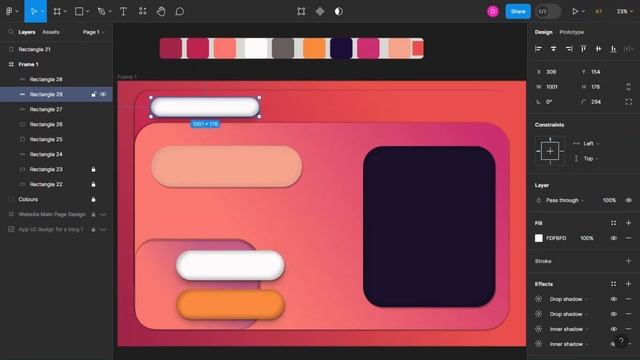Select the Frame 1 layer

(56, 64)
